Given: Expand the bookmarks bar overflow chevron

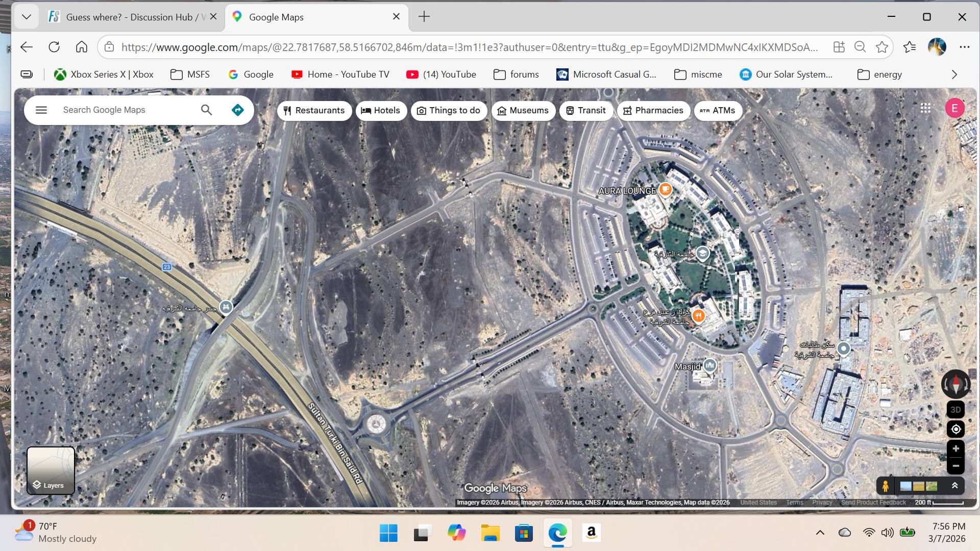Looking at the screenshot, I should 954,74.
